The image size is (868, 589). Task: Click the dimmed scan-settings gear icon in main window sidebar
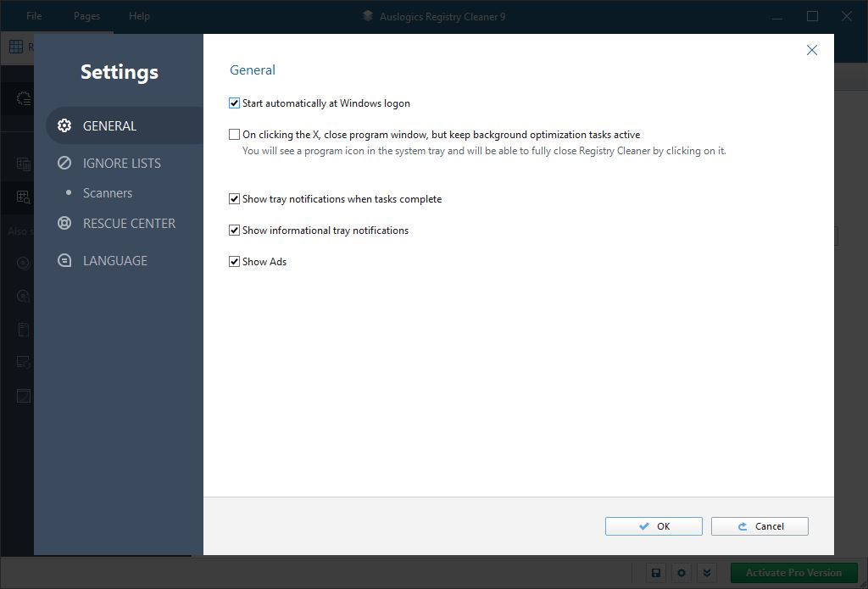coord(23,98)
